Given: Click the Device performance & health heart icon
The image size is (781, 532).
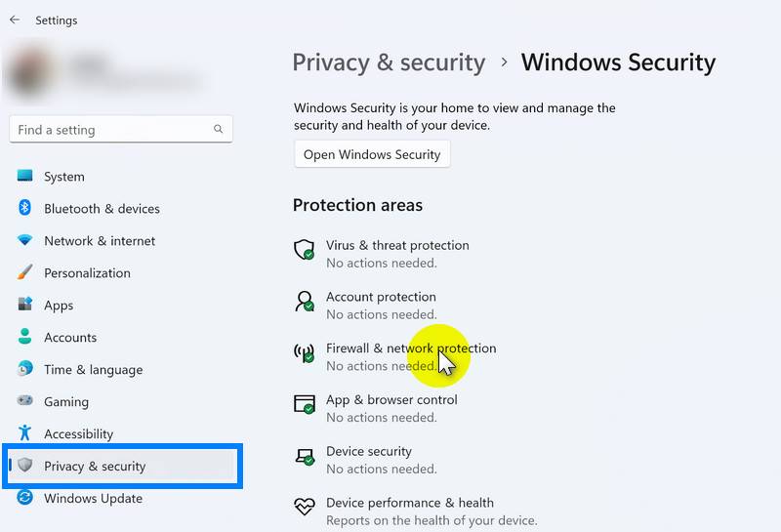Looking at the screenshot, I should [x=305, y=508].
